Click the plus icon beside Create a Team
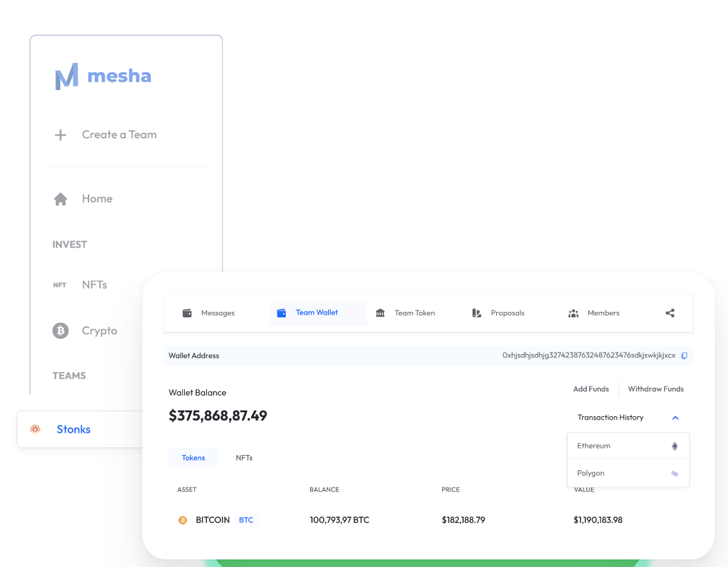728x567 pixels. coord(60,135)
